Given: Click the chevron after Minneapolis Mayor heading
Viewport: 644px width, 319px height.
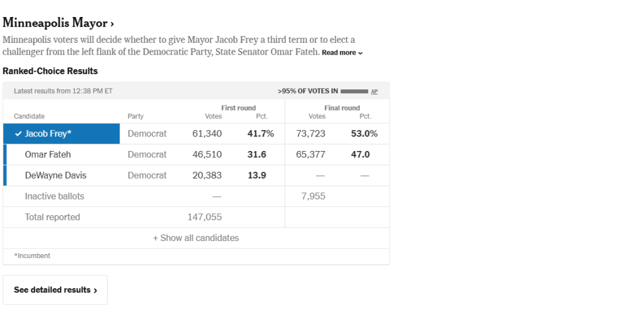Looking at the screenshot, I should pos(112,24).
